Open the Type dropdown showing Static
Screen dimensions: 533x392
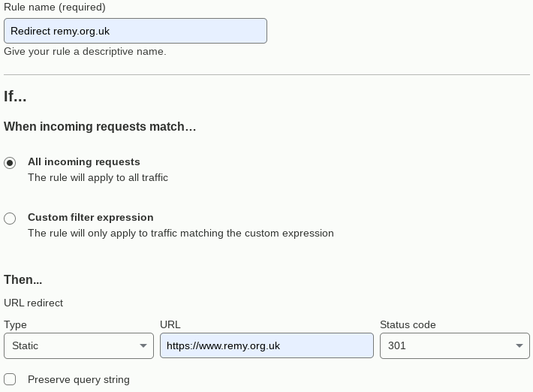pyautogui.click(x=79, y=345)
